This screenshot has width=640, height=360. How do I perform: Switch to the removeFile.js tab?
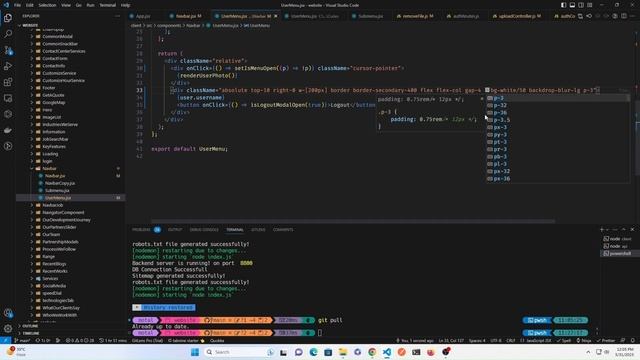tap(415, 16)
